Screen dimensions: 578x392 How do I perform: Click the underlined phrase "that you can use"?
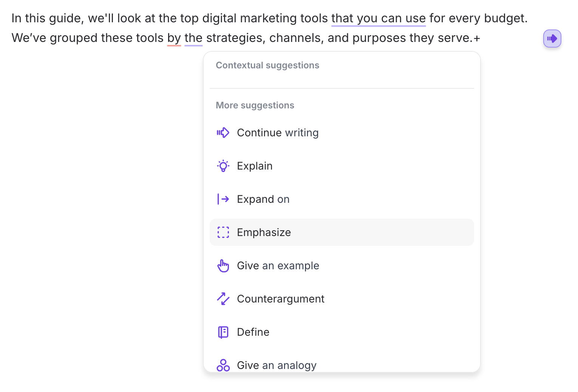tap(378, 18)
